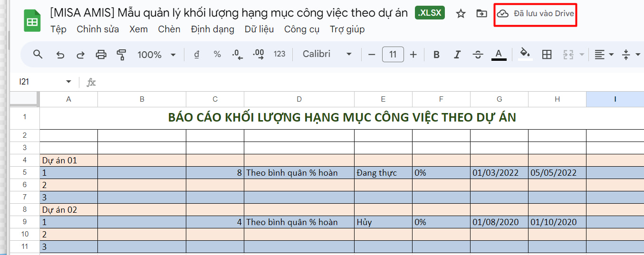Click the 01/03/2022 cell

point(499,172)
